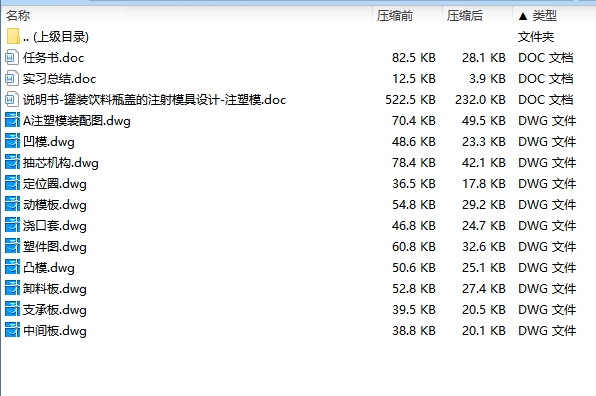Click the 25.1 KB compressed size cell
This screenshot has width=596, height=396.
(x=483, y=268)
